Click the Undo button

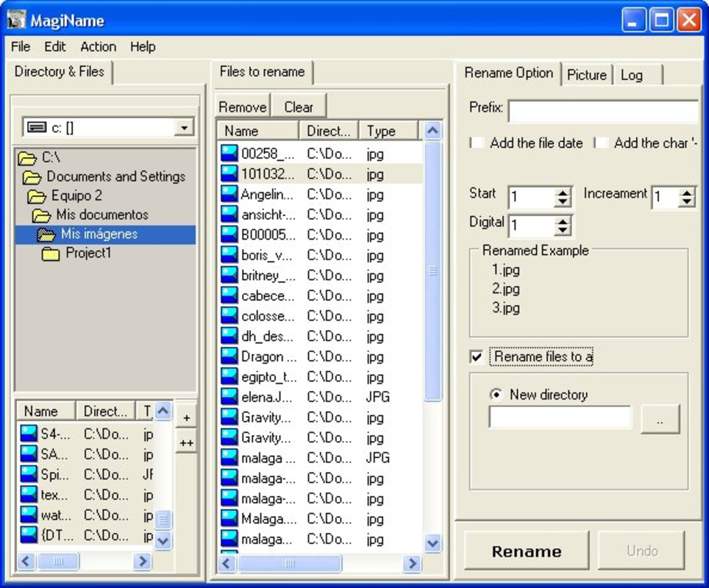pos(641,551)
